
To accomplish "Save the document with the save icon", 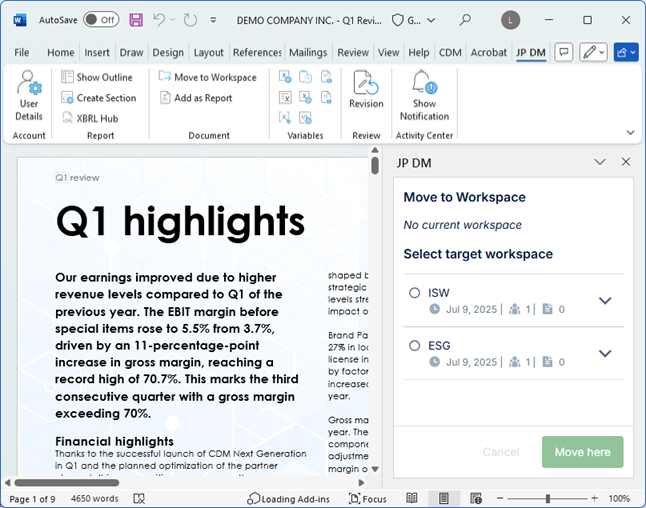I will click(136, 20).
